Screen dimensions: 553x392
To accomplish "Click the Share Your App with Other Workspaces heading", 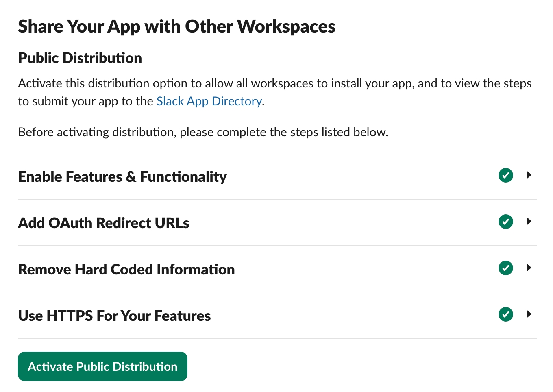I will 176,27.
